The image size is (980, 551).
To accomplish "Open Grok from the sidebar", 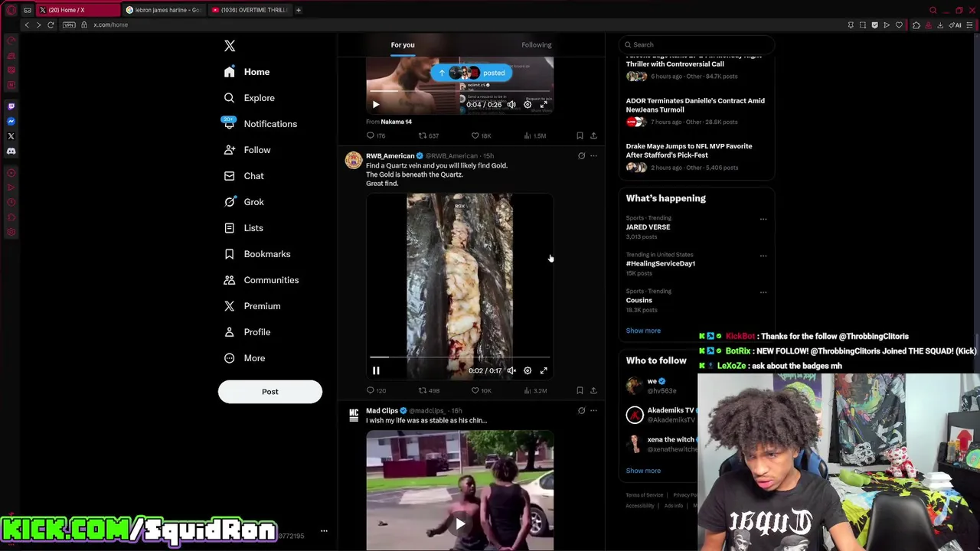I will (x=244, y=202).
